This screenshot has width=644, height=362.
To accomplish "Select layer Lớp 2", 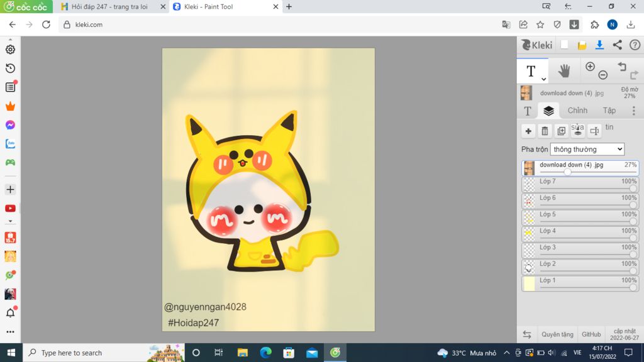I will click(x=580, y=266).
